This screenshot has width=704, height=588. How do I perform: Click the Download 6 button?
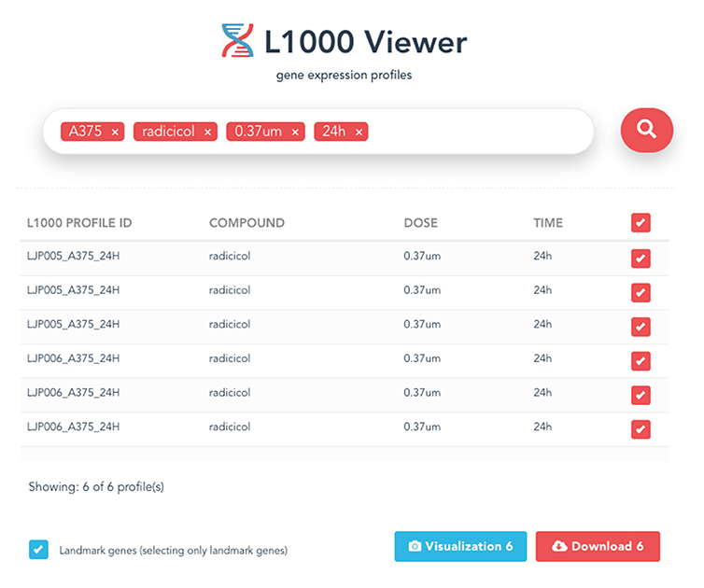(598, 546)
